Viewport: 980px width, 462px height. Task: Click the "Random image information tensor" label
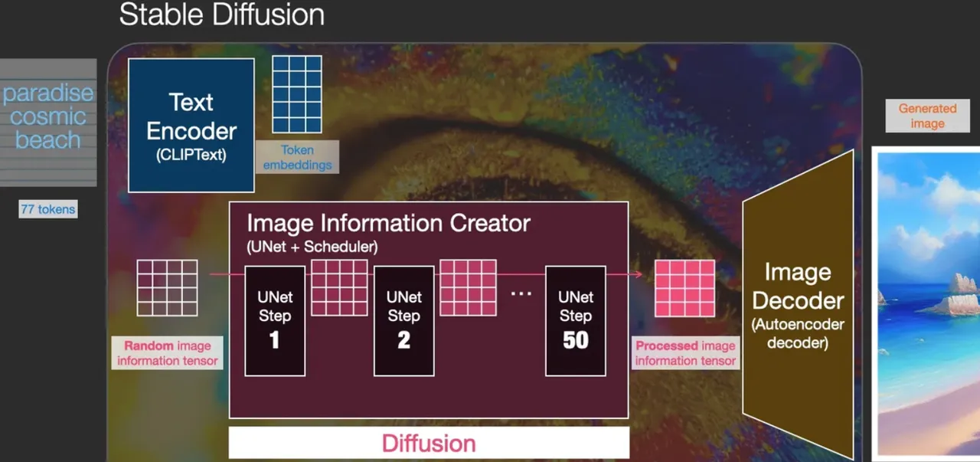168,353
